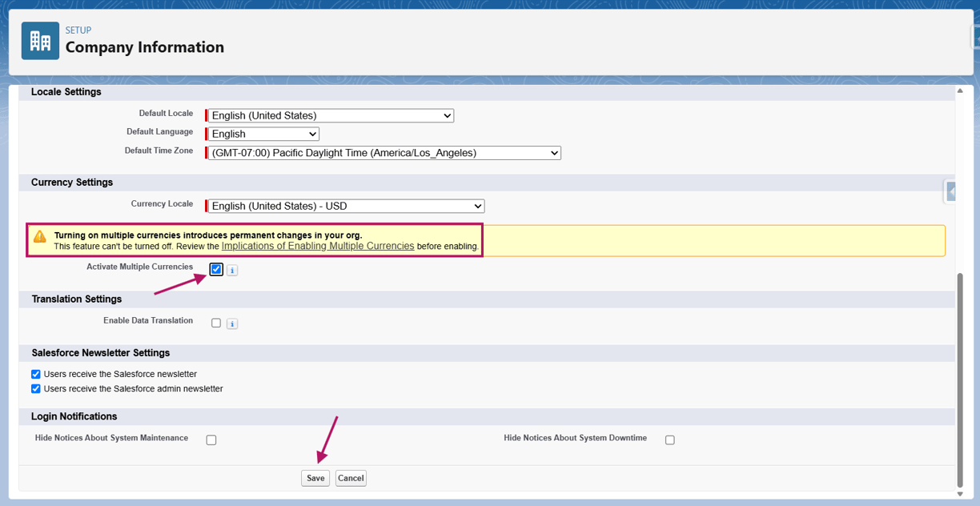Click the Default Language label
980x506 pixels.
(159, 131)
